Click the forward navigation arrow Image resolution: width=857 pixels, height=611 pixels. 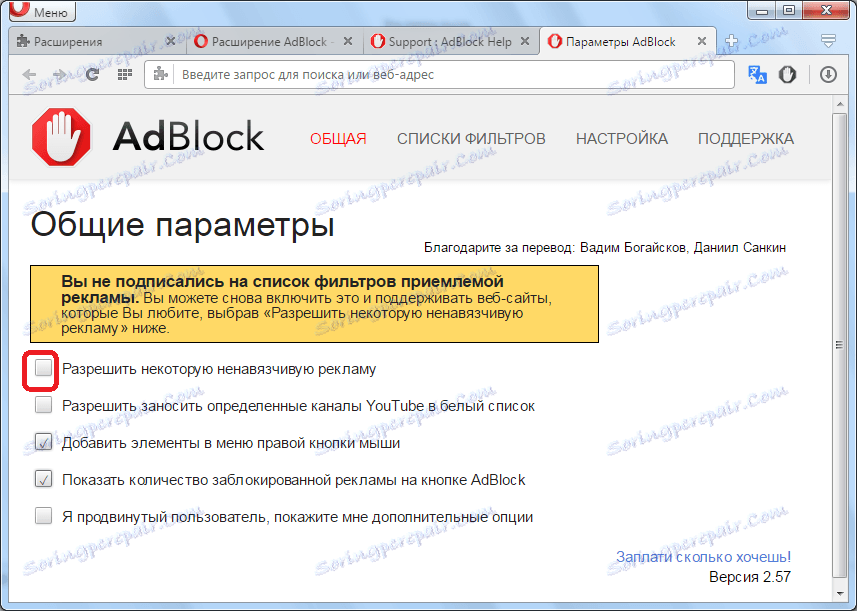tap(61, 74)
